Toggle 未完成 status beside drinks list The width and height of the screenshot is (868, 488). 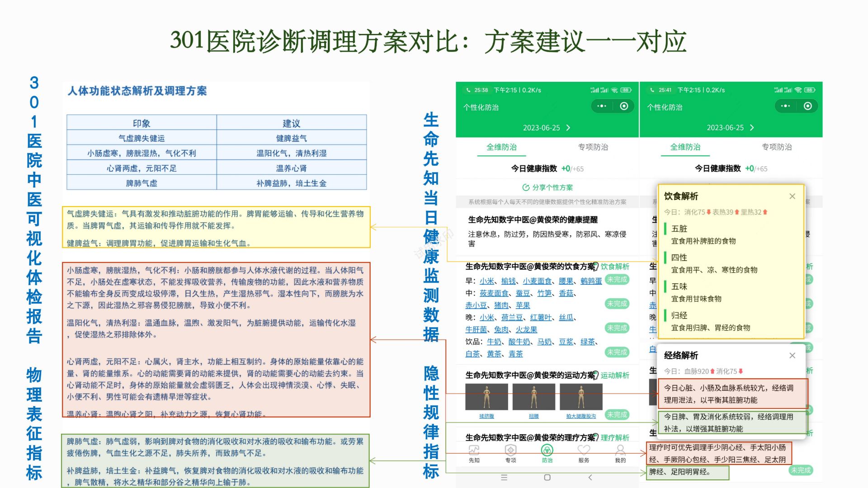point(617,352)
